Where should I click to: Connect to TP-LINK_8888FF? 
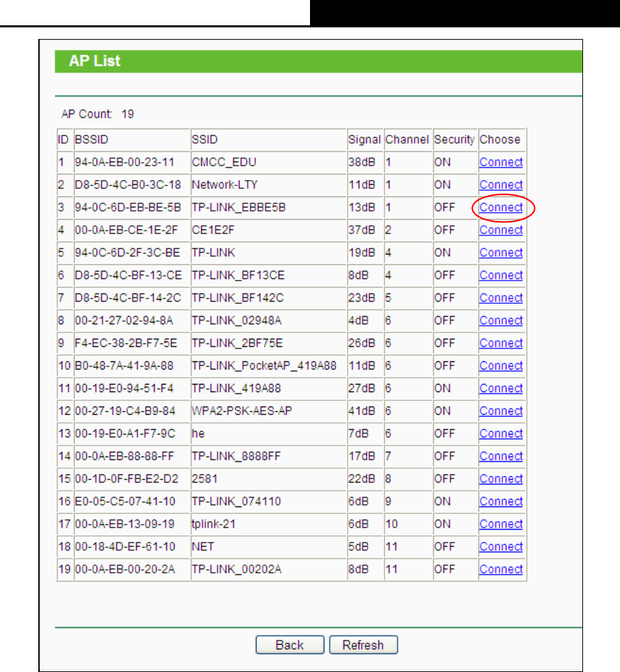(501, 456)
